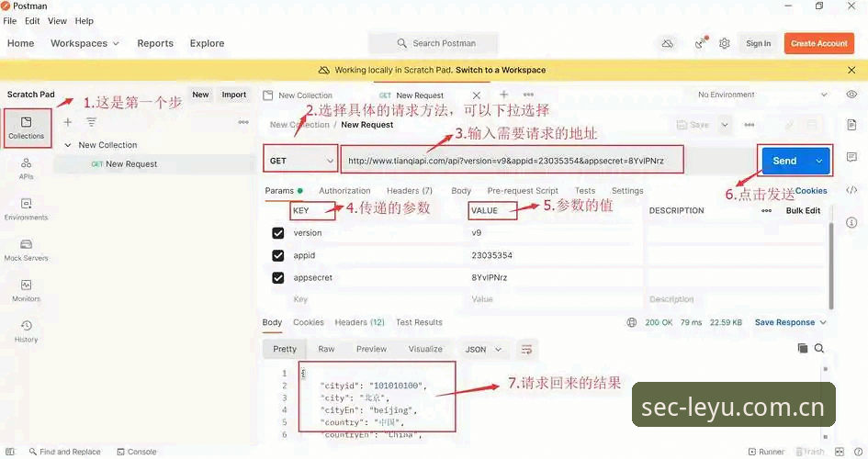
Task: Uncheck the version parameter checkbox
Action: 278,233
